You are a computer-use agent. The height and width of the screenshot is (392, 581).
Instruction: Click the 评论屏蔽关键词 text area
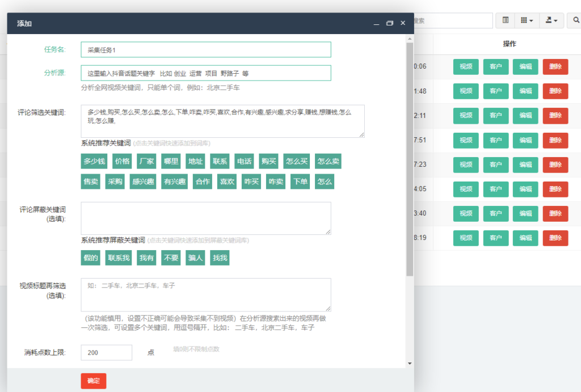click(205, 218)
